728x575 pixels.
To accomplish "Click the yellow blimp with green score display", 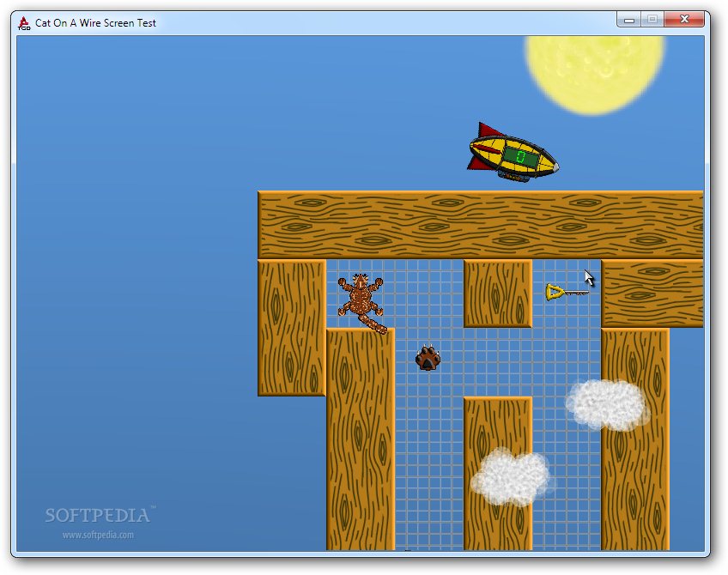I will pos(513,153).
